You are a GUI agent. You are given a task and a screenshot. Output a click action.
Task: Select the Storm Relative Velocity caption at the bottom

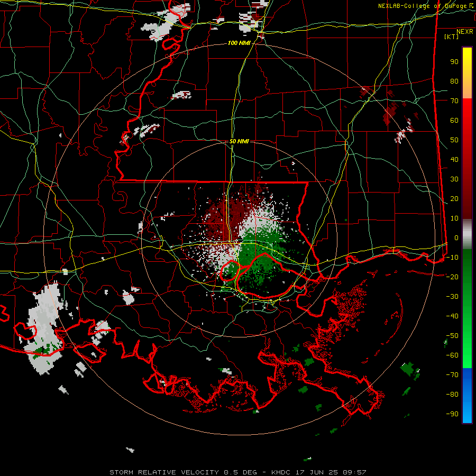[237, 472]
